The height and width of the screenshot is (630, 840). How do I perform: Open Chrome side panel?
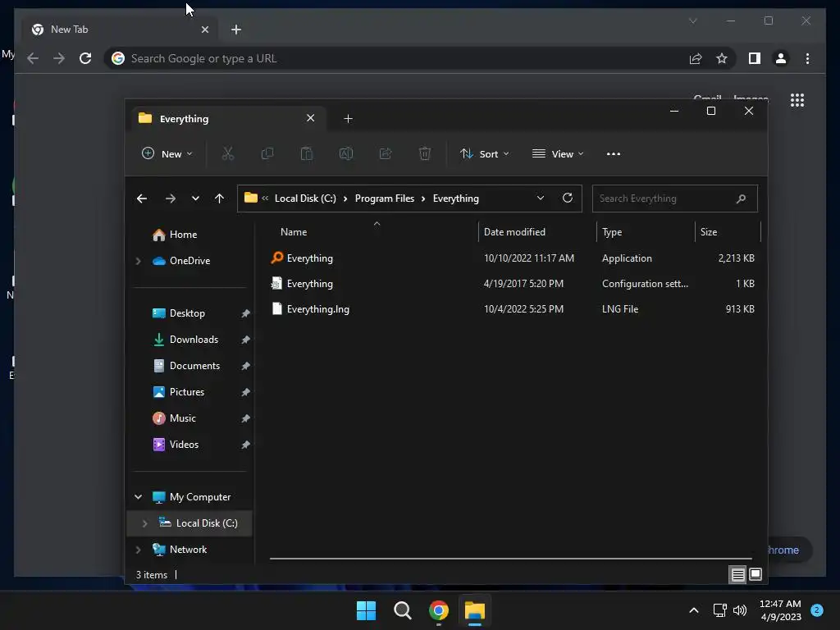pos(755,58)
